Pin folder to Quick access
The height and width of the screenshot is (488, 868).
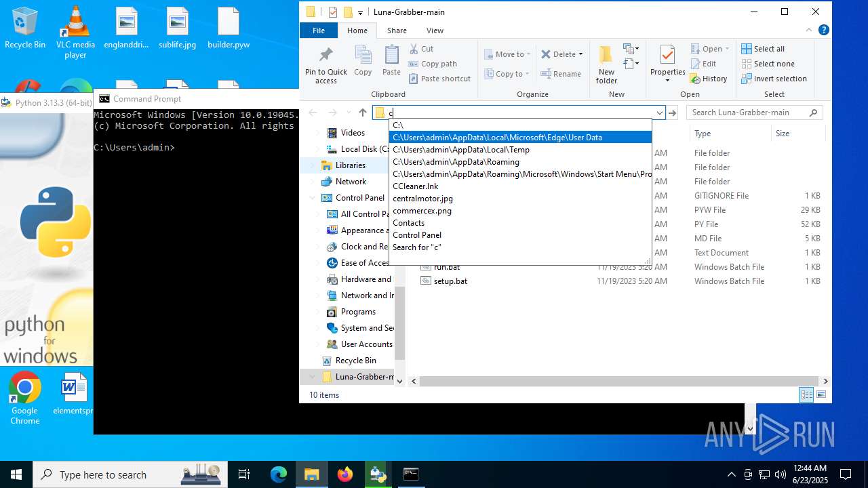pyautogui.click(x=325, y=66)
